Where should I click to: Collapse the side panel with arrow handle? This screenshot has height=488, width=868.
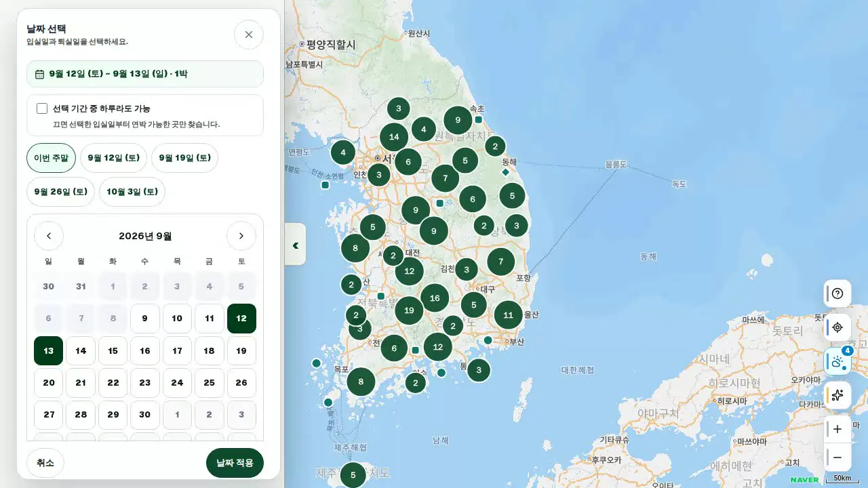(x=295, y=245)
